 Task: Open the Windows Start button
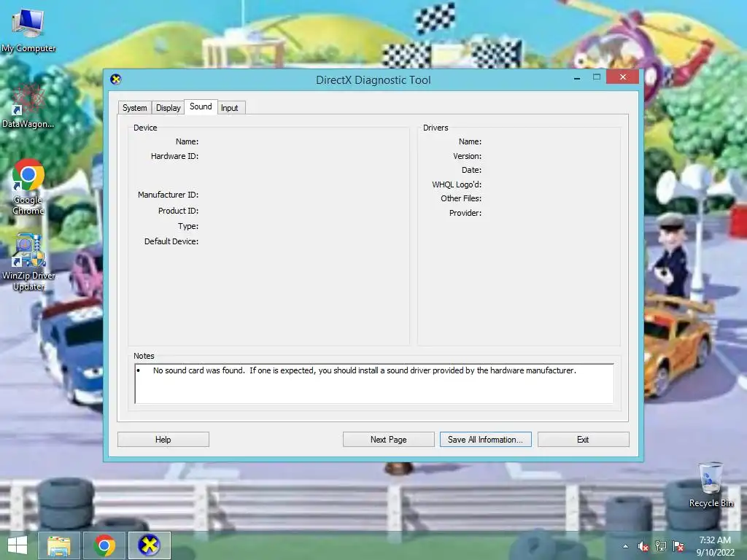18,545
